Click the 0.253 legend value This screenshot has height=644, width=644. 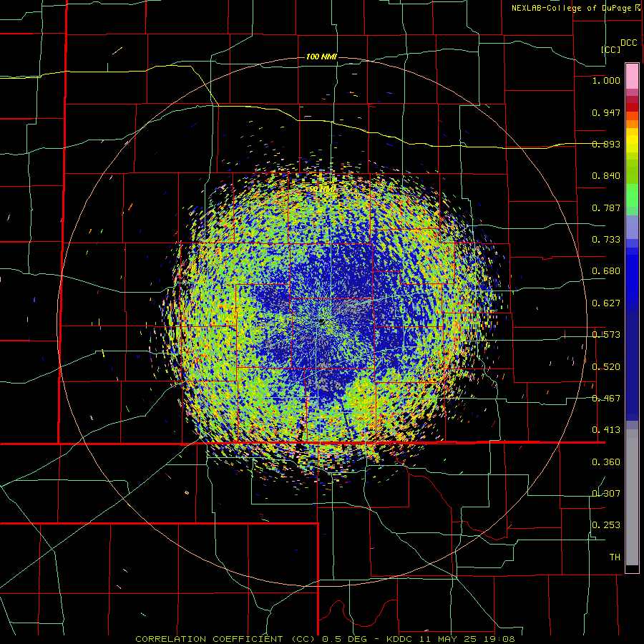coord(606,525)
